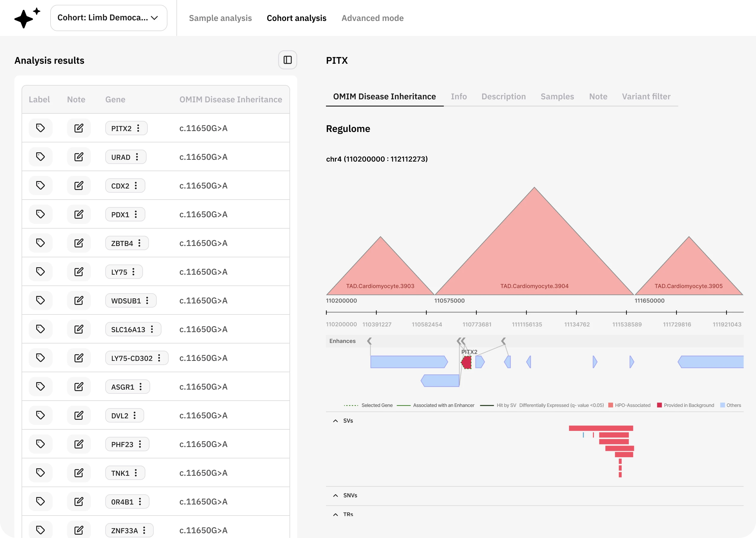Tag the CDX2 row with a label

point(40,186)
